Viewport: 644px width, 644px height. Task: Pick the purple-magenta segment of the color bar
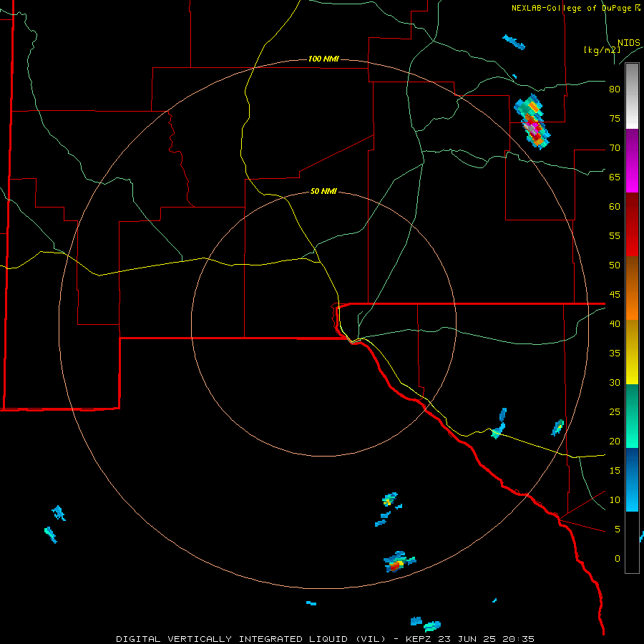632,160
